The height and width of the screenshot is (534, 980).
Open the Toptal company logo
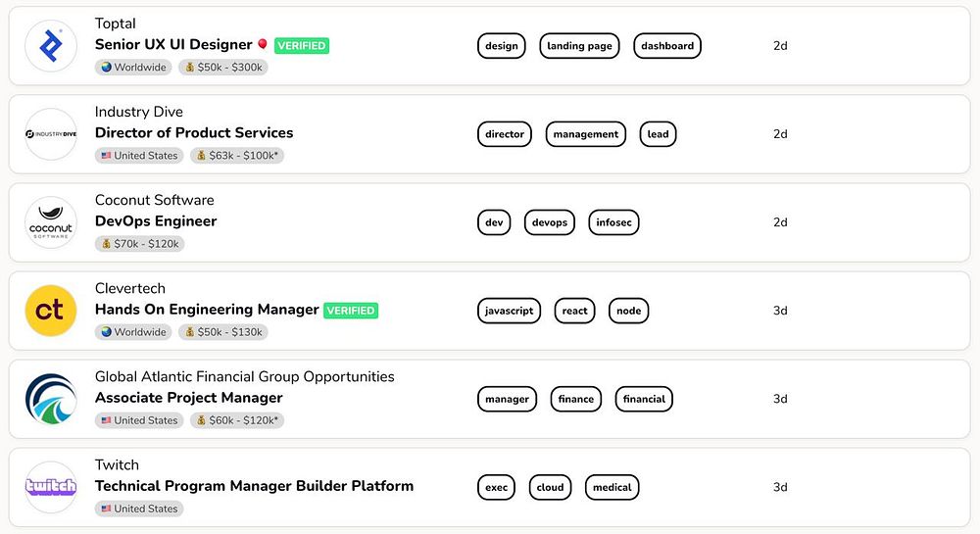51,46
